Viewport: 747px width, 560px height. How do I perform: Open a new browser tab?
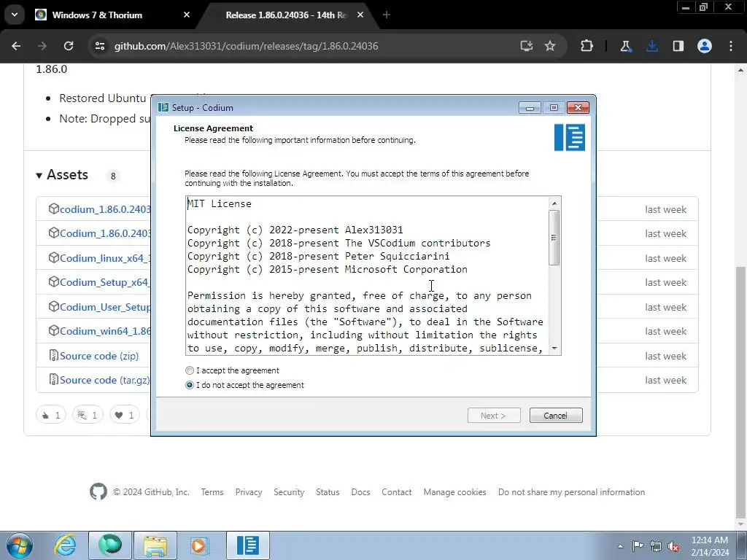click(387, 15)
